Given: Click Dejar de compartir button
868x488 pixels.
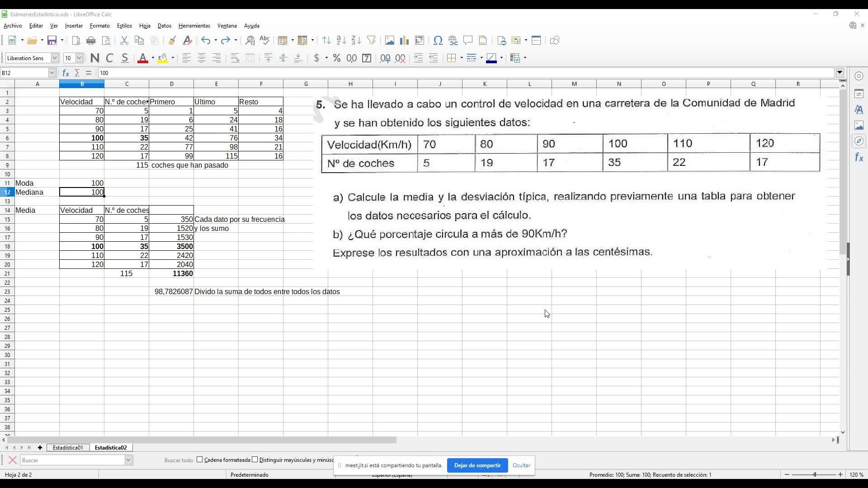Looking at the screenshot, I should pyautogui.click(x=477, y=465).
